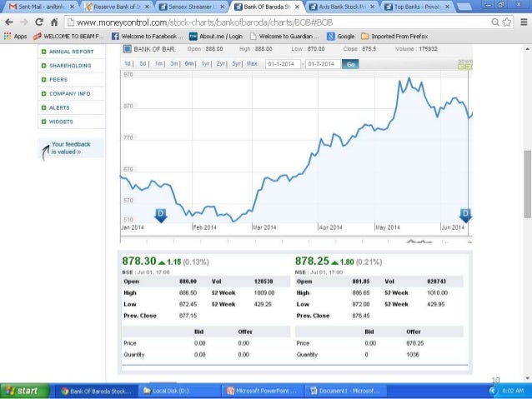The width and height of the screenshot is (532, 399).
Task: Close the Bank Of Baroda tab
Action: pyautogui.click(x=297, y=7)
